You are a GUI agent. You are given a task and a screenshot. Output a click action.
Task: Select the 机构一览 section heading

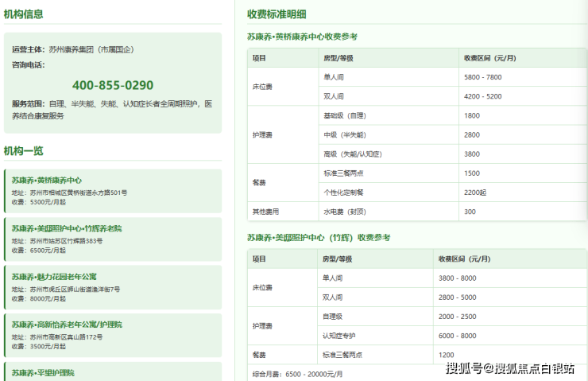(23, 151)
